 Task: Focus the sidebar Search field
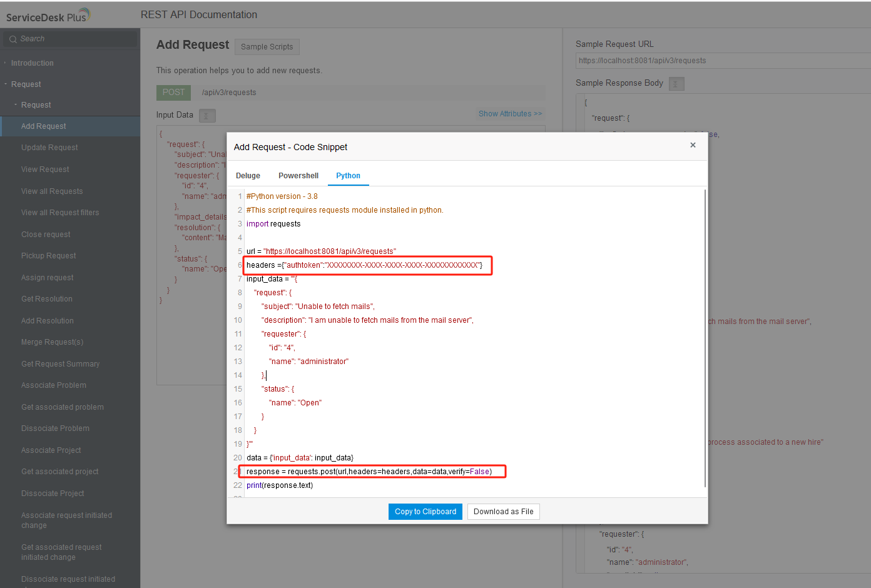(70, 39)
